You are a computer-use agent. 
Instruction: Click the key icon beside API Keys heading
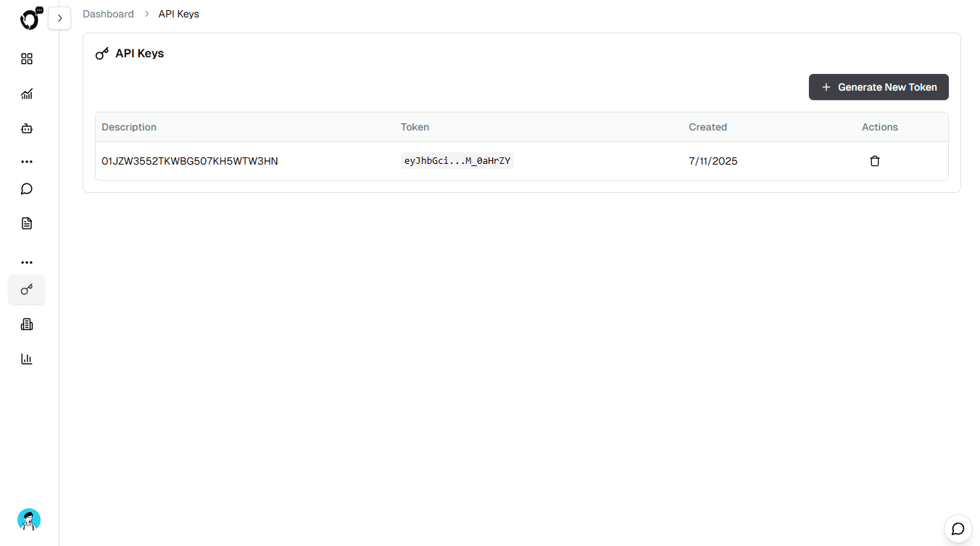pyautogui.click(x=101, y=53)
